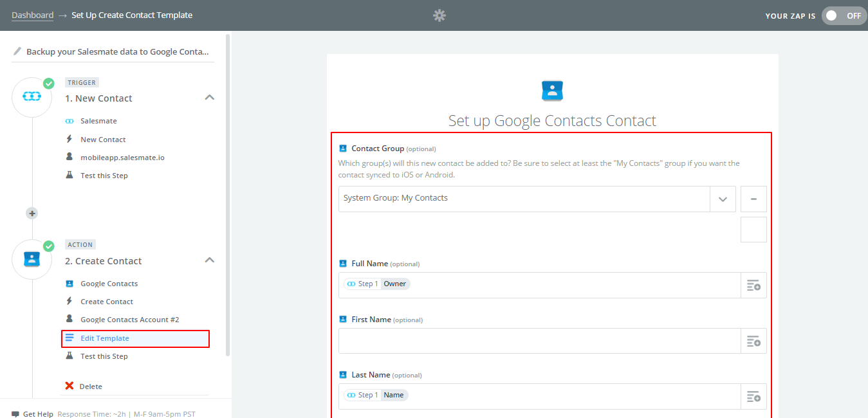Click the Response Time text in footer
The width and height of the screenshot is (868, 418).
126,414
